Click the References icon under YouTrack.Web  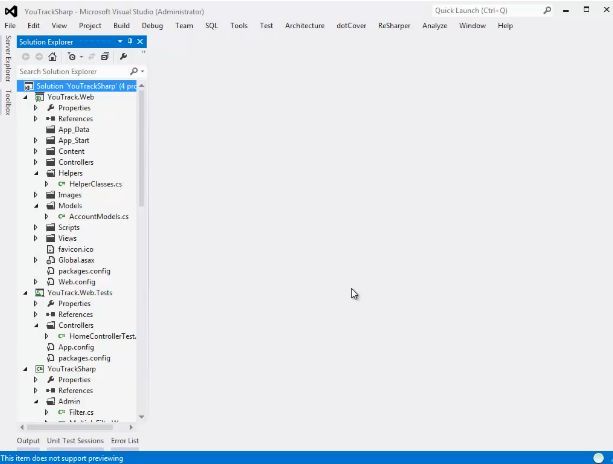tap(50, 118)
